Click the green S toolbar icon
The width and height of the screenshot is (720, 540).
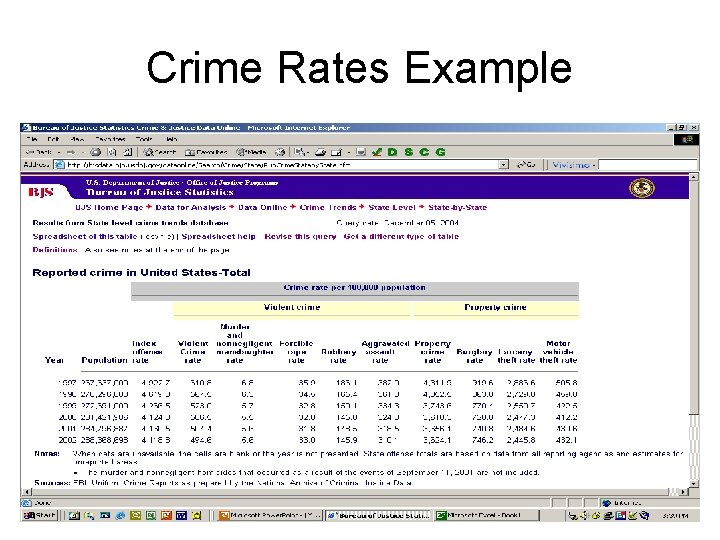(x=408, y=152)
